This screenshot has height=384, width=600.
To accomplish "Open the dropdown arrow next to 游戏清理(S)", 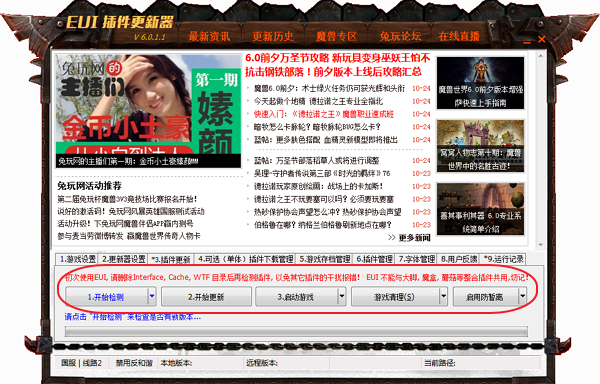I will tap(443, 296).
